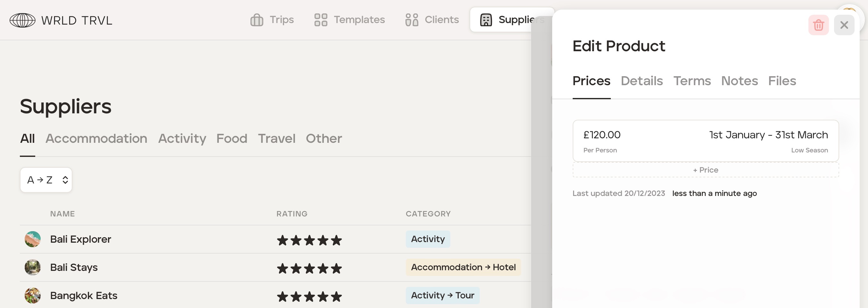This screenshot has width=868, height=308.
Task: Switch to the Terms tab
Action: point(692,81)
